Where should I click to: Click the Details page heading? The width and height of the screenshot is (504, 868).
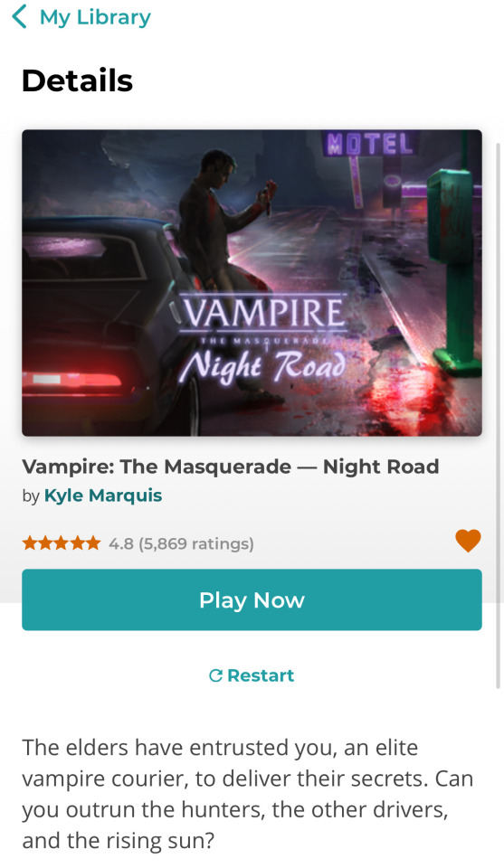click(x=78, y=80)
